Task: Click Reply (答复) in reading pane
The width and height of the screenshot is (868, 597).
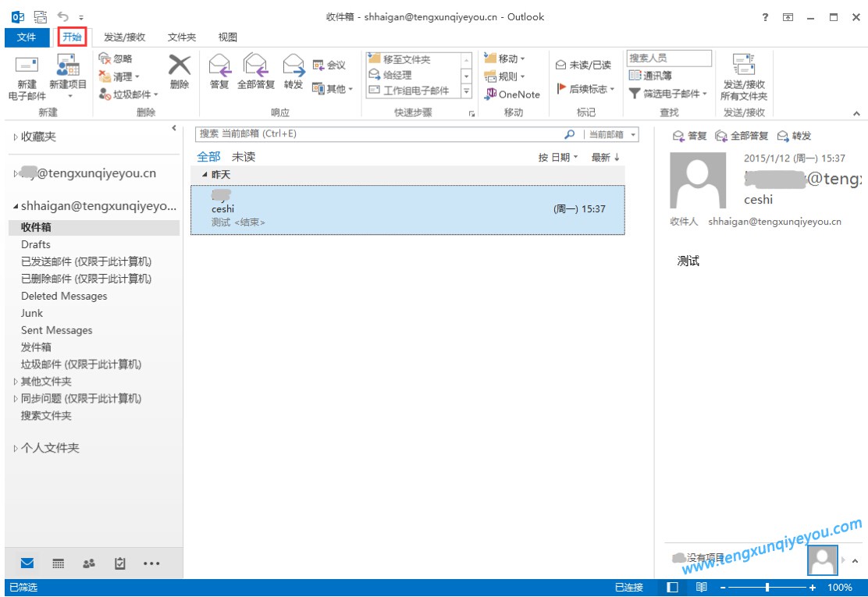Action: pyautogui.click(x=689, y=136)
